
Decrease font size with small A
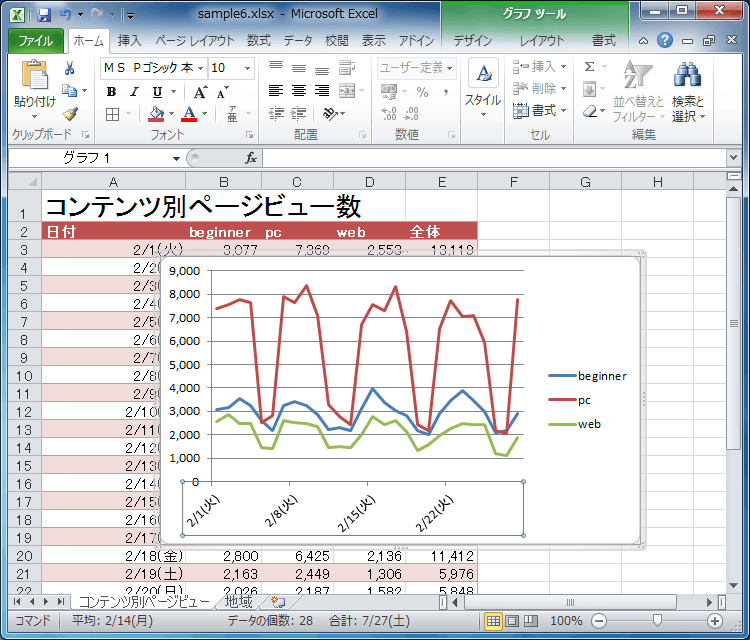click(x=222, y=92)
